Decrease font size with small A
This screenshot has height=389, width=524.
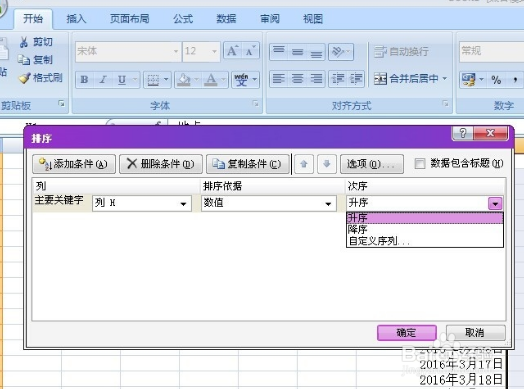pyautogui.click(x=250, y=51)
